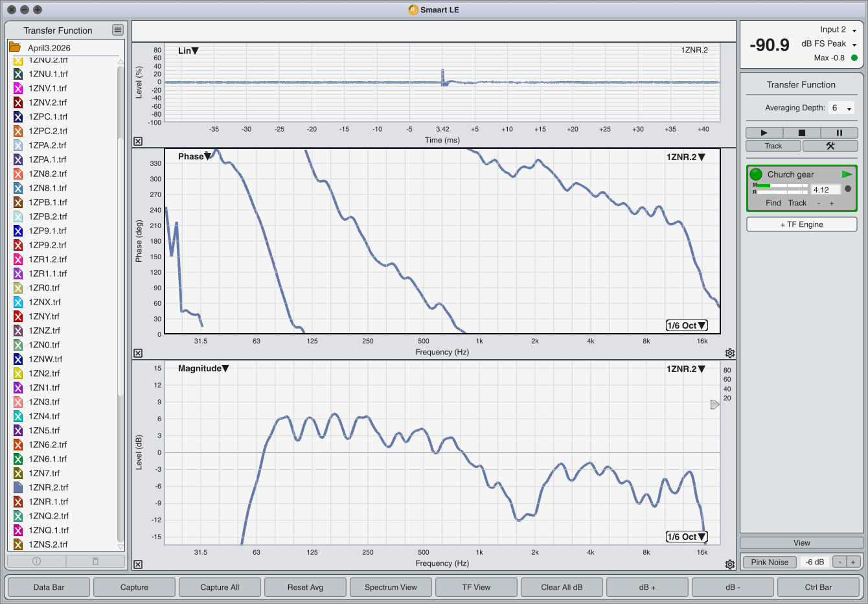Click the trace icon beside 1ZNU.1.trf
868x604 pixels.
pyautogui.click(x=18, y=74)
